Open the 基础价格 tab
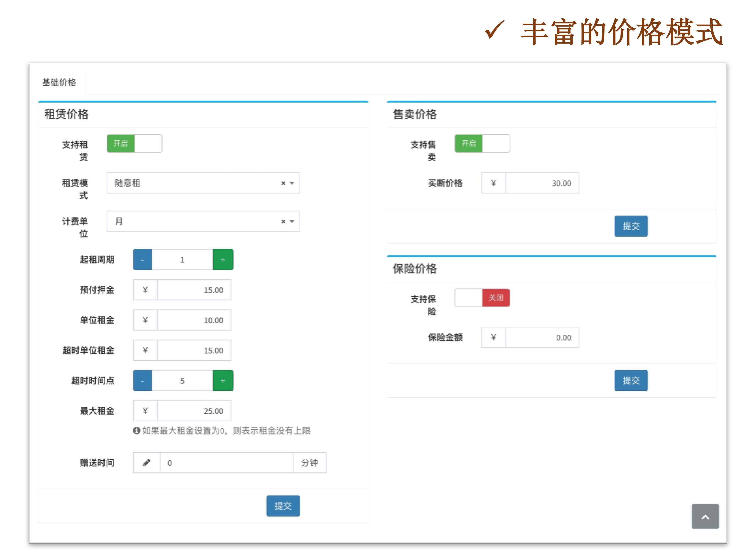 59,82
